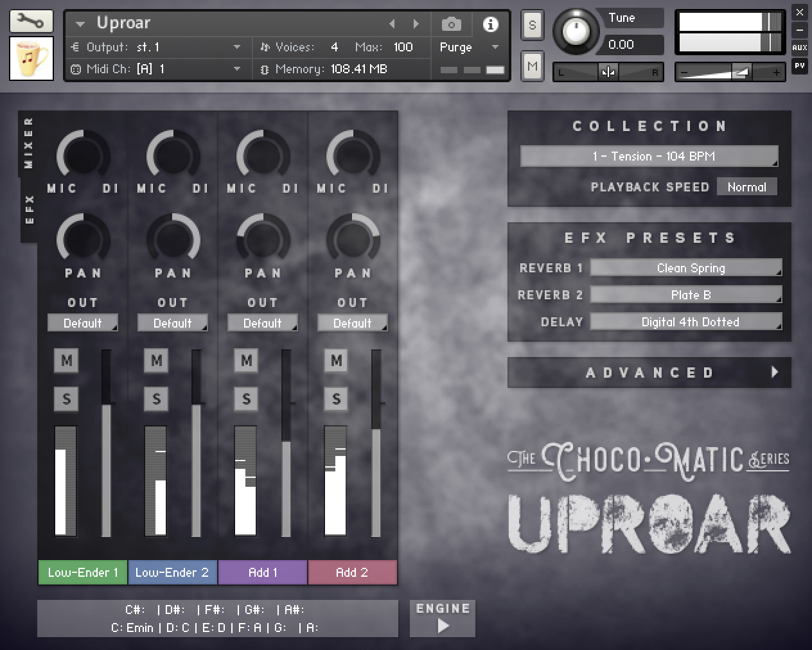Click the Tune knob

[576, 30]
